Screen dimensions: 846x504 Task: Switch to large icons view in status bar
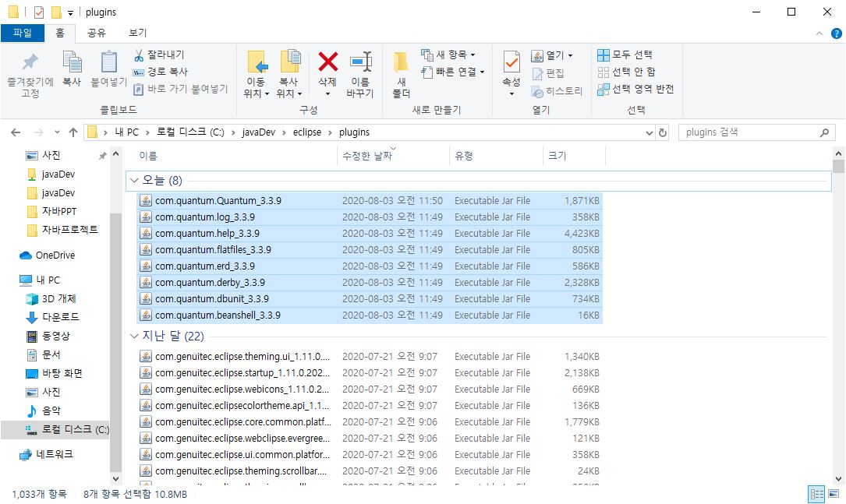click(x=834, y=494)
